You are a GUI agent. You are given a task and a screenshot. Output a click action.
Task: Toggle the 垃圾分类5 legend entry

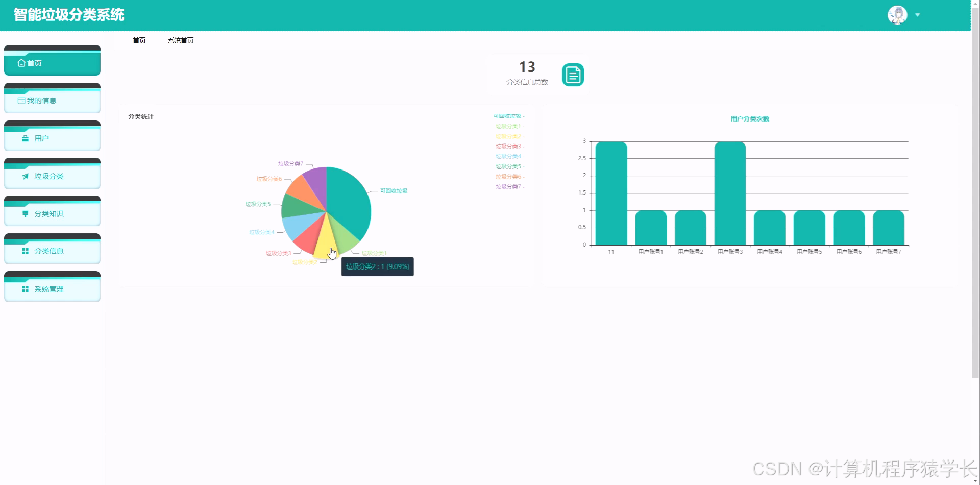coord(510,166)
